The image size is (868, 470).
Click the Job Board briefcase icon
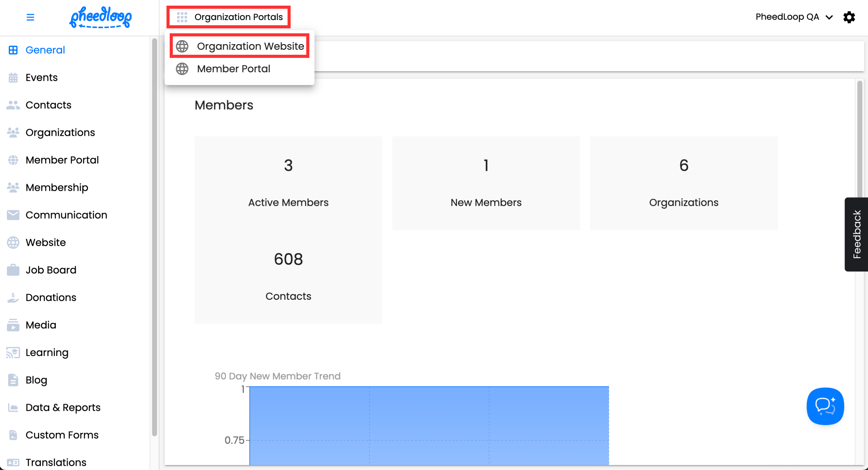click(13, 270)
